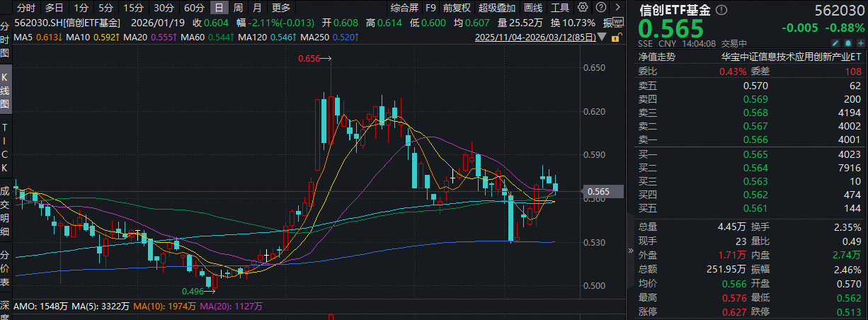Open the 更多 period dropdown

pyautogui.click(x=281, y=8)
